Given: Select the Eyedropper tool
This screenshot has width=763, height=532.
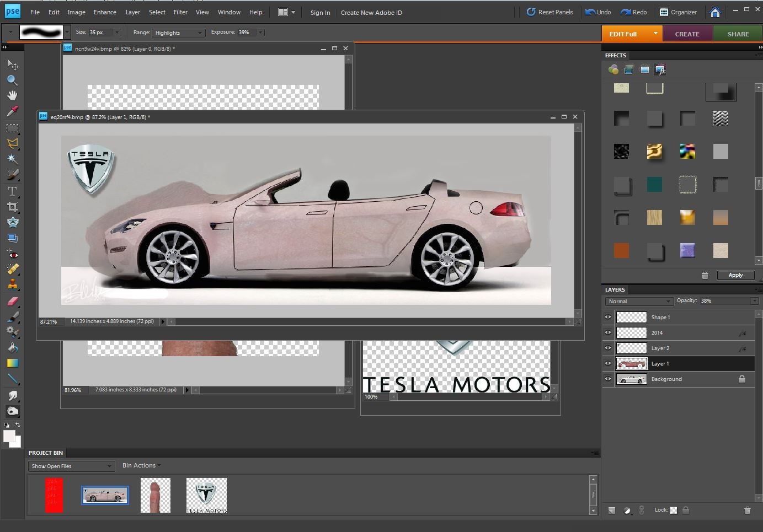Looking at the screenshot, I should [x=12, y=111].
